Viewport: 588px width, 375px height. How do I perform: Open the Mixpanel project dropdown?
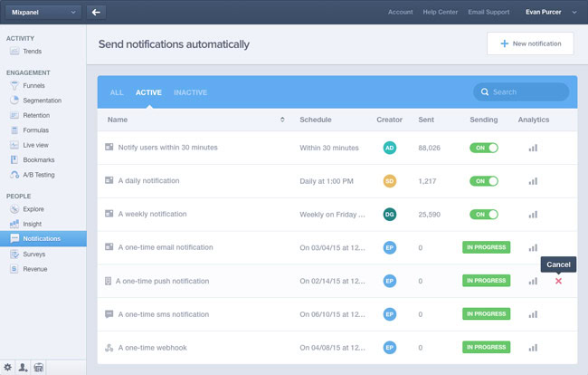pyautogui.click(x=43, y=13)
